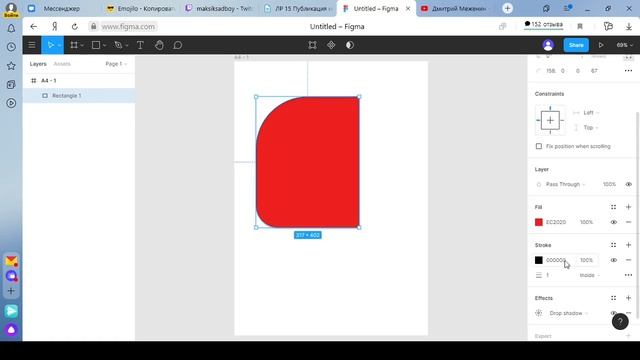Open the 152 отзыва reviews link
This screenshot has width=640, height=360.
(x=543, y=25)
